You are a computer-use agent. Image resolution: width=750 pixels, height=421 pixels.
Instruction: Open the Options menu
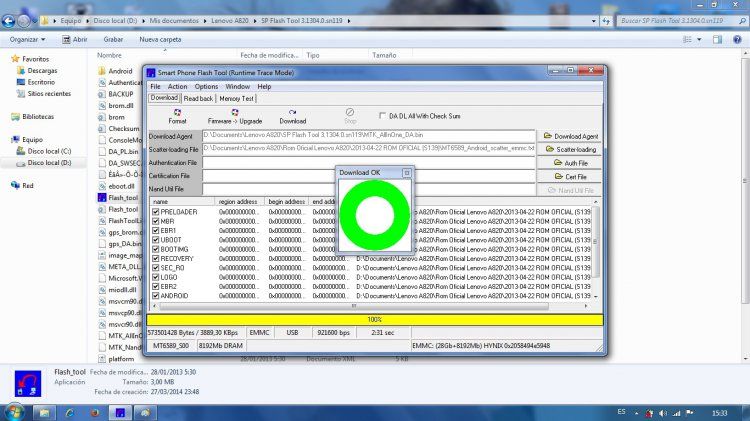206,87
